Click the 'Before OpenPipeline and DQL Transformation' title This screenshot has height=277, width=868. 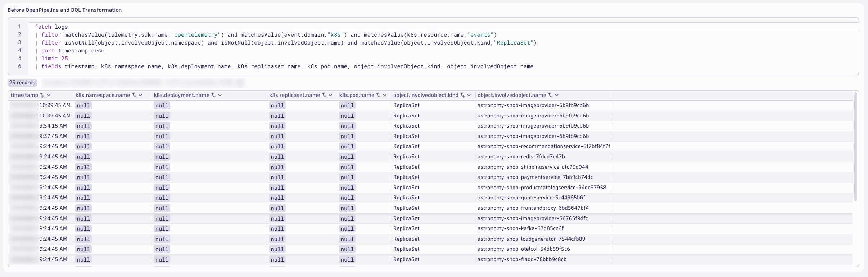click(x=65, y=10)
